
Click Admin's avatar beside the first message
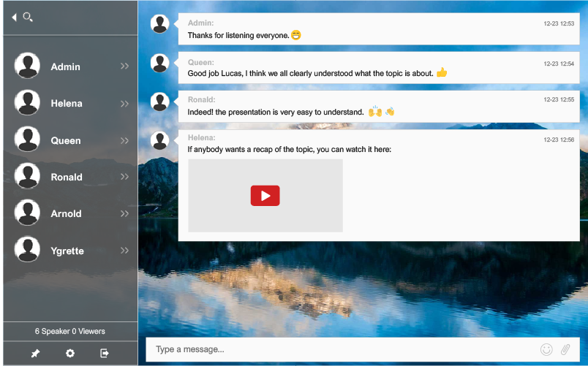pyautogui.click(x=159, y=24)
